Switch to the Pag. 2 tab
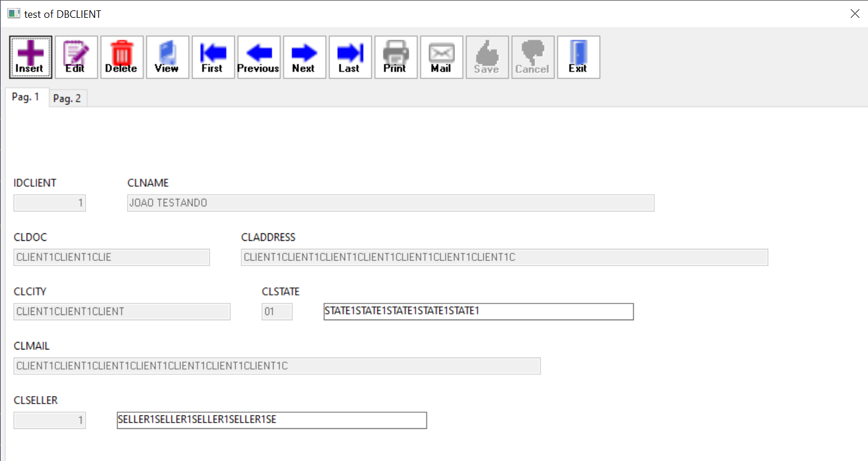 67,99
